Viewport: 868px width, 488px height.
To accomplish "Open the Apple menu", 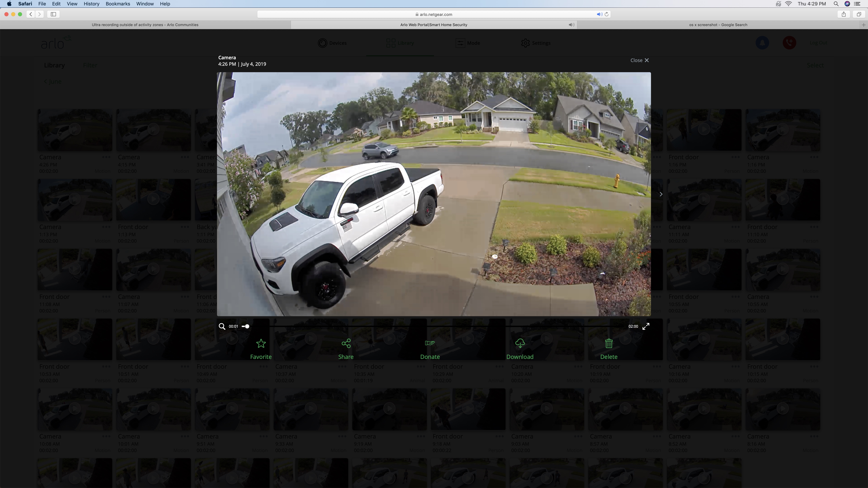I will 9,4.
